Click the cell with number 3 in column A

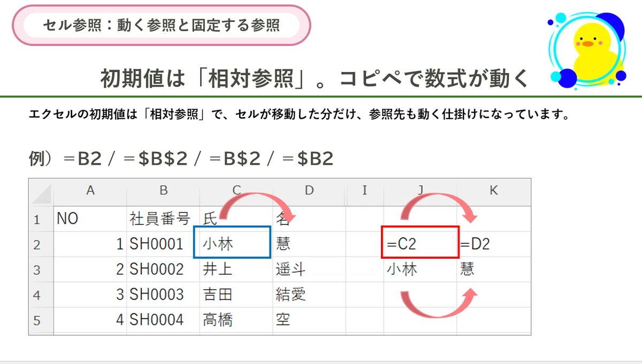coord(90,295)
